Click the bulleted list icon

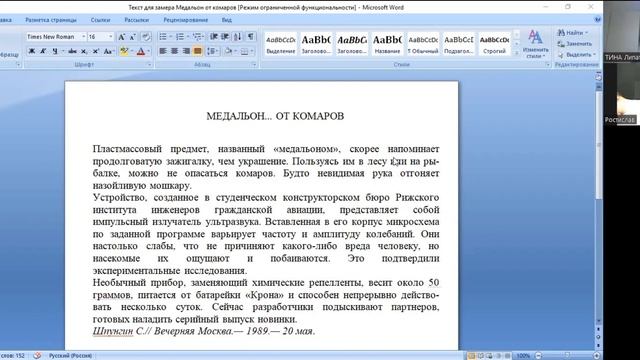coord(163,37)
